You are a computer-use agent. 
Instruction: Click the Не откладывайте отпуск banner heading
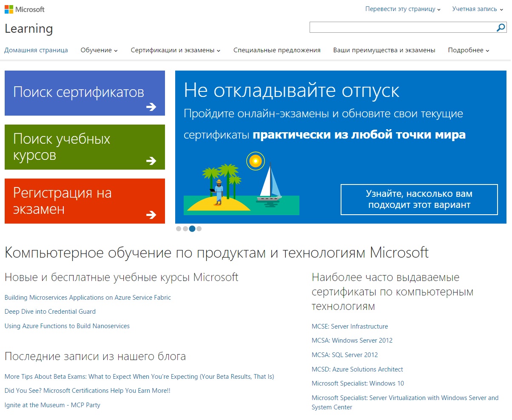(292, 91)
